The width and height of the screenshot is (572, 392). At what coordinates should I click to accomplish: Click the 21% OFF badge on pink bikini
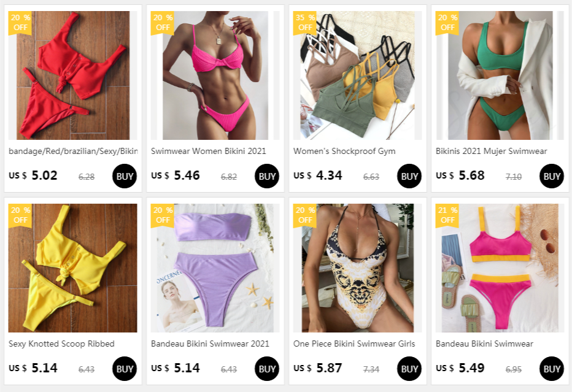coord(447,215)
